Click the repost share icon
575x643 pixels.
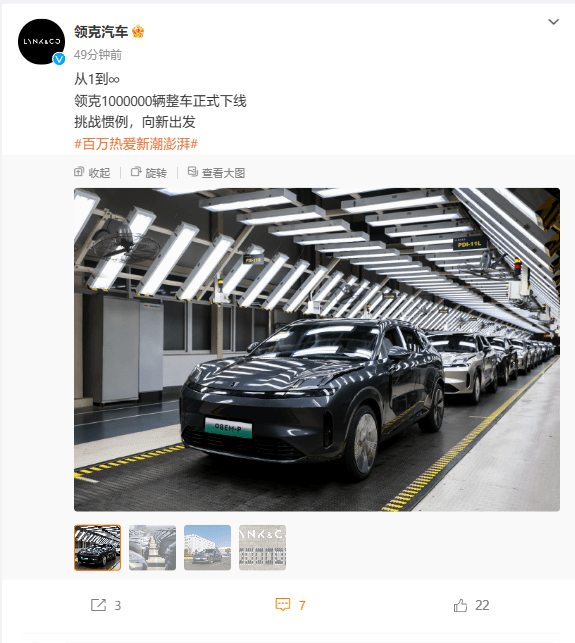click(x=98, y=605)
